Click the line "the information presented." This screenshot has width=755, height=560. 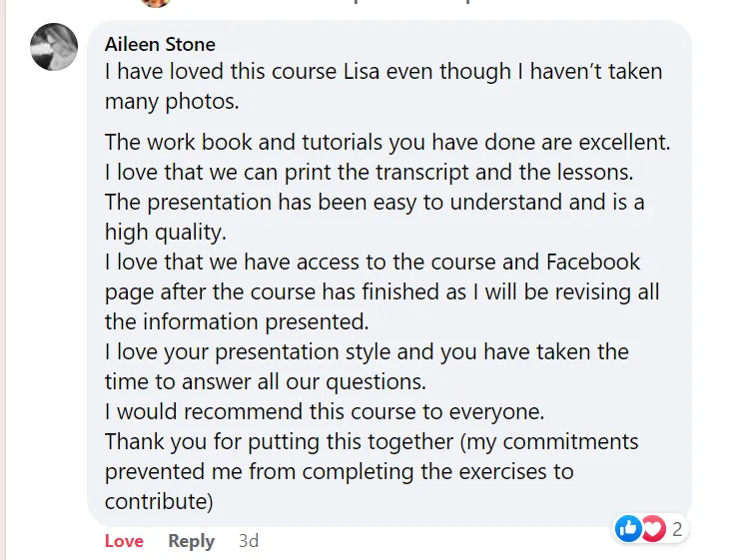237,322
